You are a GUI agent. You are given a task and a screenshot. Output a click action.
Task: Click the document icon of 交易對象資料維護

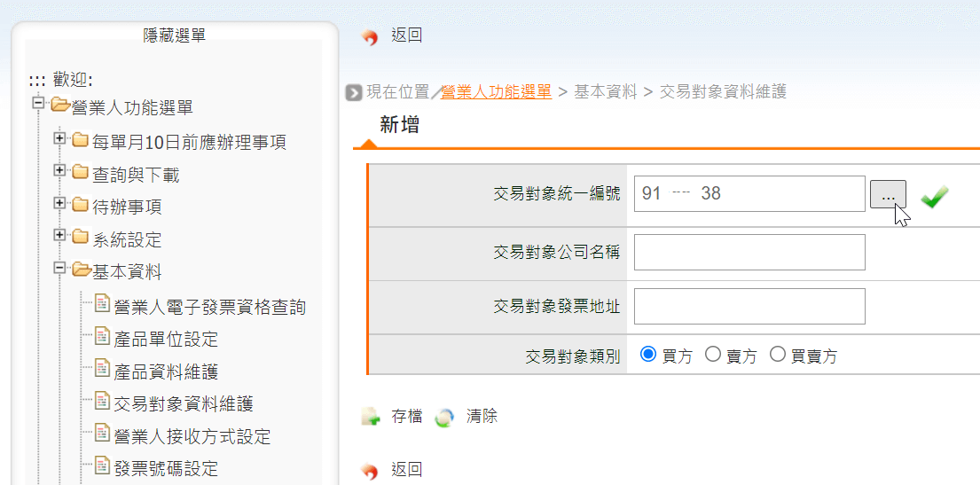coord(102,402)
